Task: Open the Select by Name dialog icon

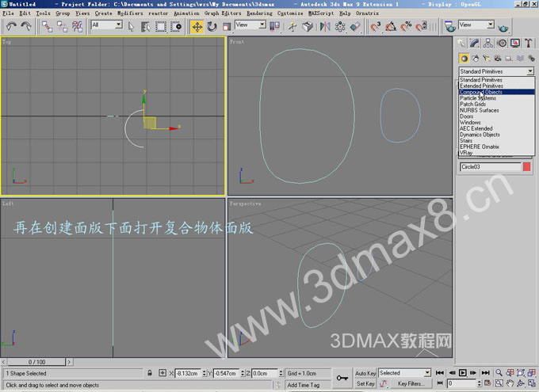Action: click(x=146, y=26)
